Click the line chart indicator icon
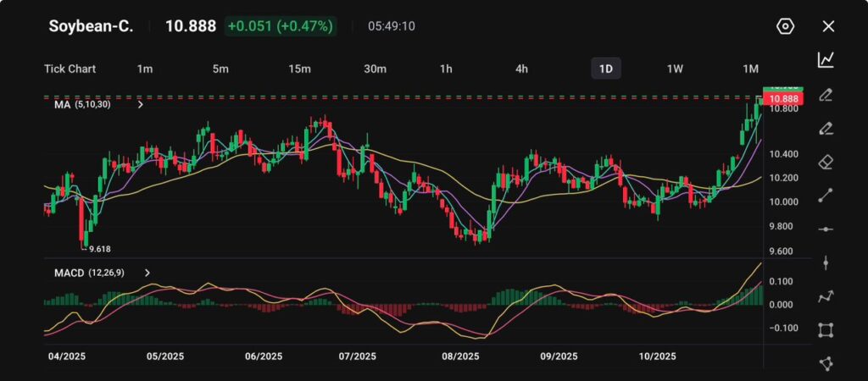The image size is (868, 381). [x=826, y=60]
